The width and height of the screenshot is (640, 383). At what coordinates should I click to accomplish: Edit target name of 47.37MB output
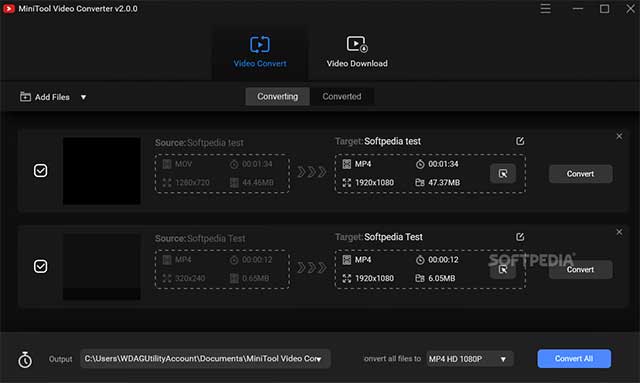coord(520,141)
